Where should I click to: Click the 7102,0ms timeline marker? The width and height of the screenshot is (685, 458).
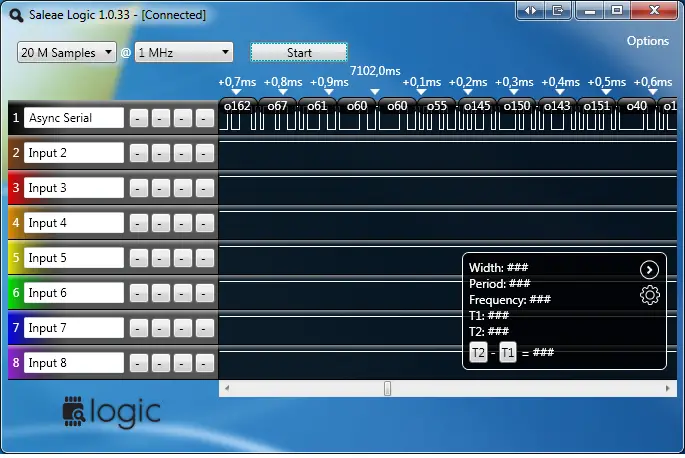coord(375,71)
